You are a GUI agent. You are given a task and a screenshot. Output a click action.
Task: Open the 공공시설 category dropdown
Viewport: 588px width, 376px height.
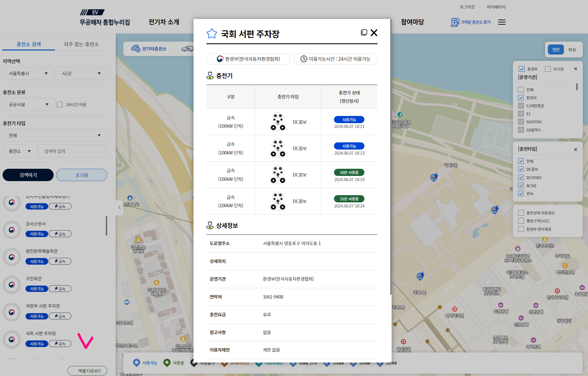(28, 104)
